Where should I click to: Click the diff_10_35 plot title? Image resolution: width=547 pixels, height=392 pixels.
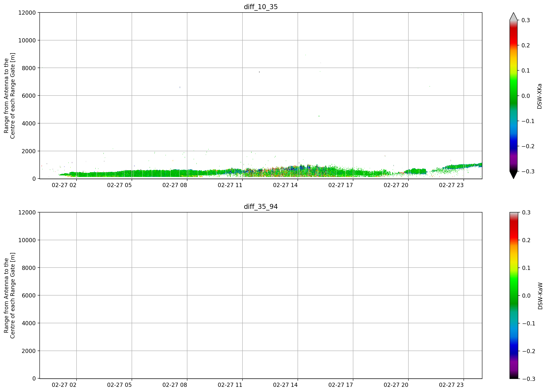pyautogui.click(x=261, y=7)
